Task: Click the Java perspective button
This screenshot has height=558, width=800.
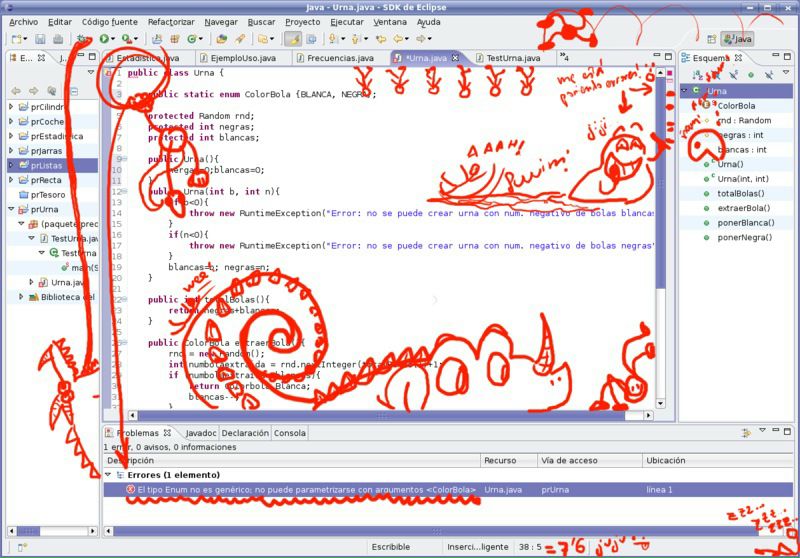Action: click(x=738, y=39)
